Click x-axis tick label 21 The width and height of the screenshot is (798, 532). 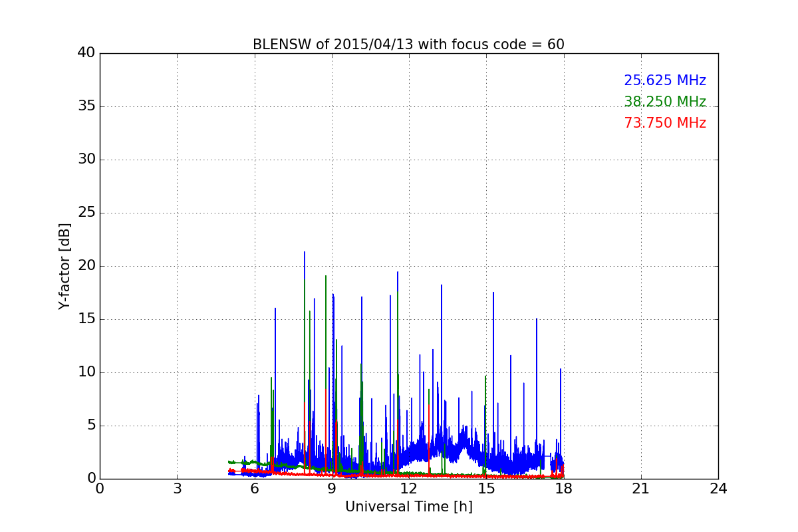[641, 489]
